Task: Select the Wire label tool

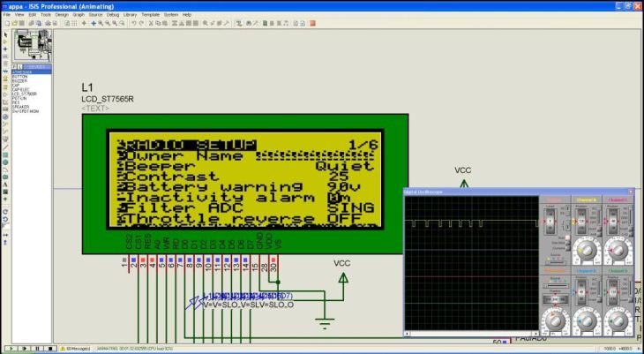Action: point(6,56)
